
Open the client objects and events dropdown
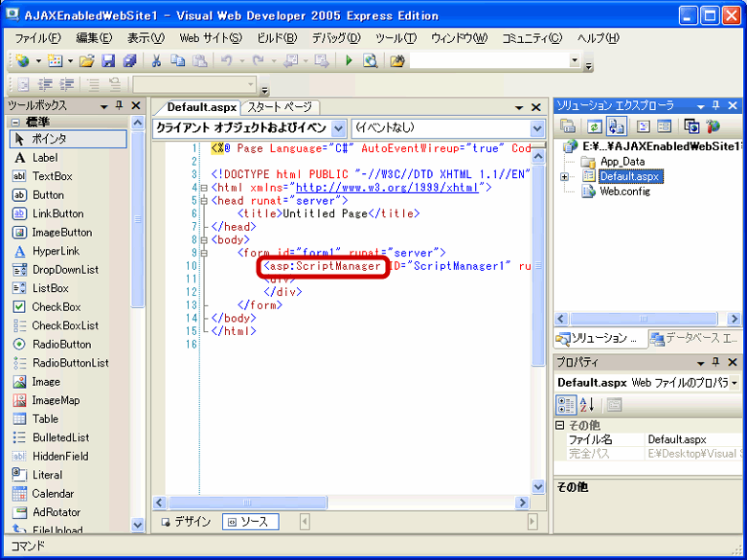[338, 128]
